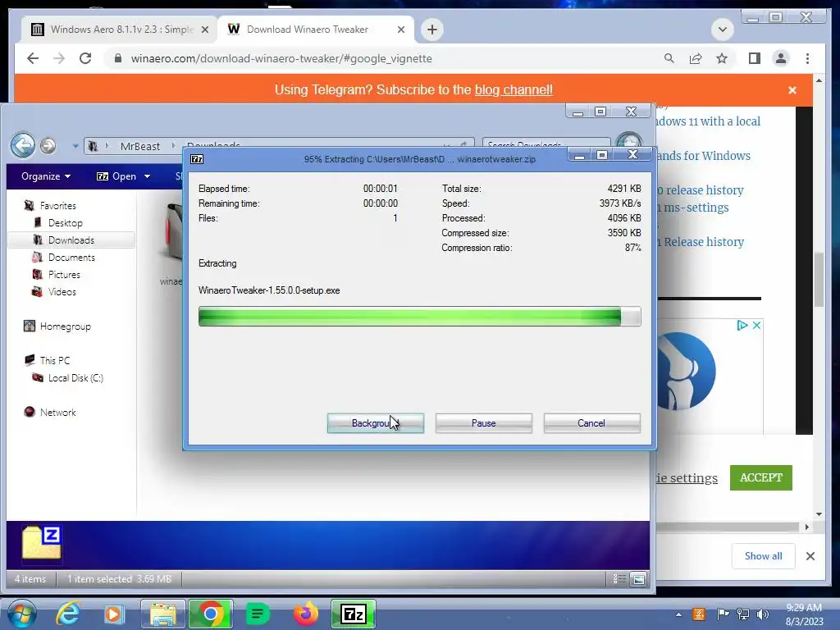Cancel the 7-Zip extraction
Viewport: 840px width, 630px height.
(x=591, y=422)
